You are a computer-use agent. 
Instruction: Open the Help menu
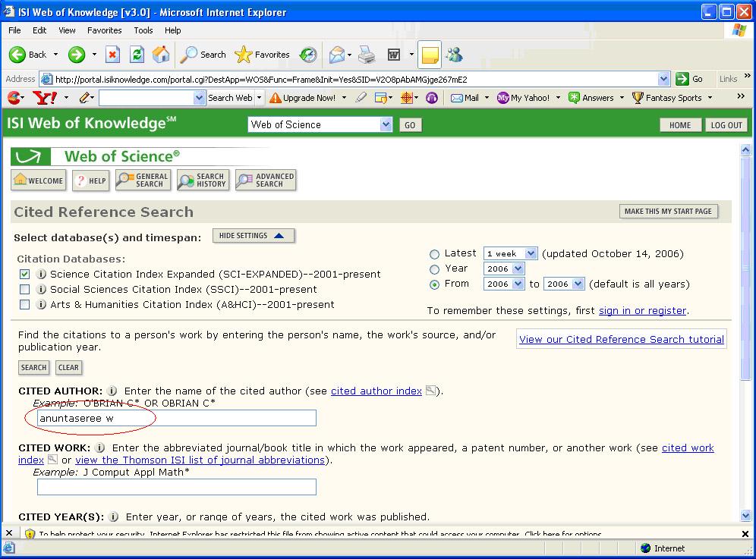172,30
